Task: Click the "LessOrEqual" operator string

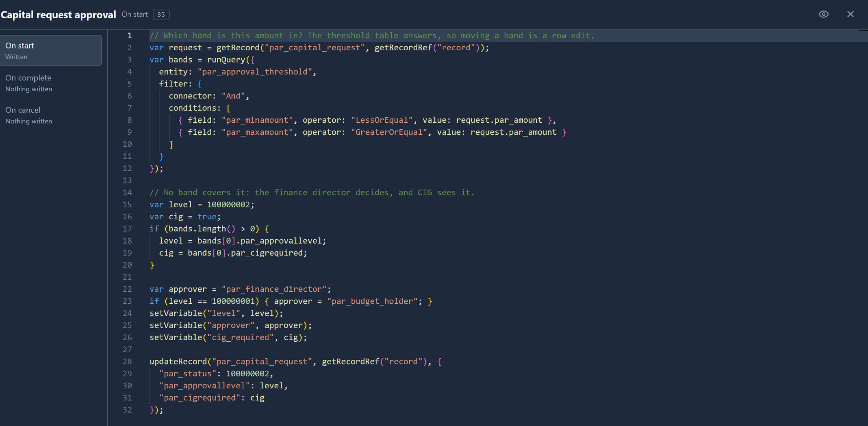Action: pos(382,120)
